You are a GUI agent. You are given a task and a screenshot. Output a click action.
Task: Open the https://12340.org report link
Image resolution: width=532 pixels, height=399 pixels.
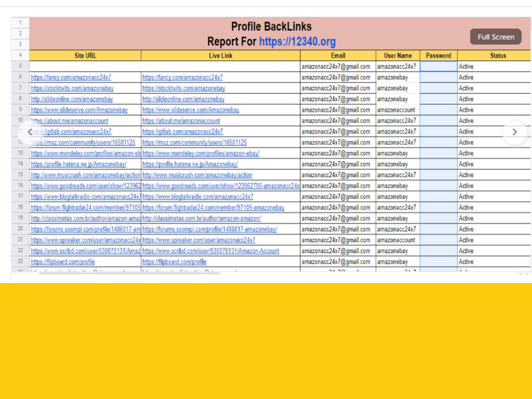tap(297, 41)
